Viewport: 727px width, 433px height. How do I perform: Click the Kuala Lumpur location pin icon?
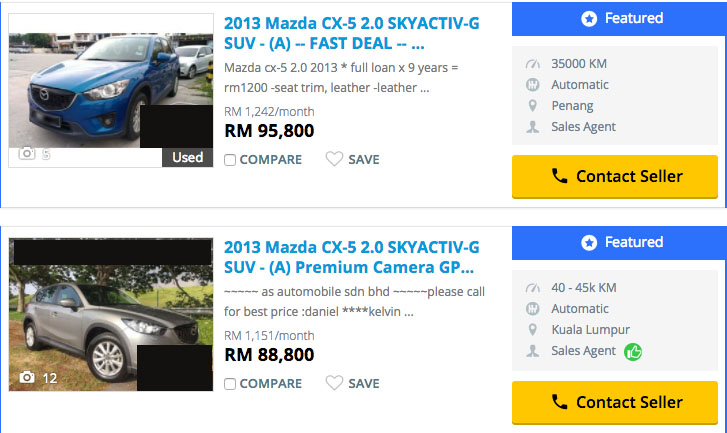click(533, 330)
